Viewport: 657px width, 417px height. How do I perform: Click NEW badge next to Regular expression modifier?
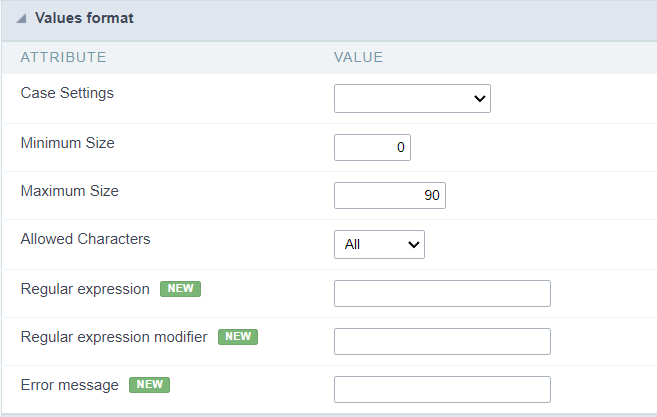[238, 337]
